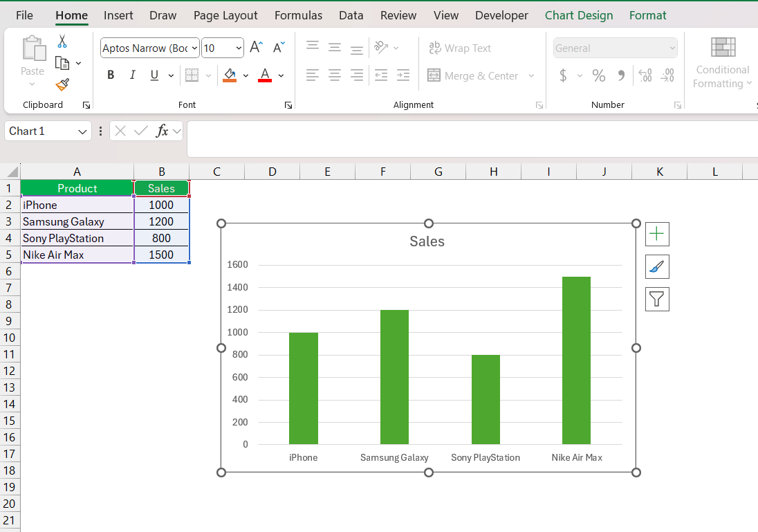Toggle Italic formatting
The image size is (758, 532).
point(132,75)
